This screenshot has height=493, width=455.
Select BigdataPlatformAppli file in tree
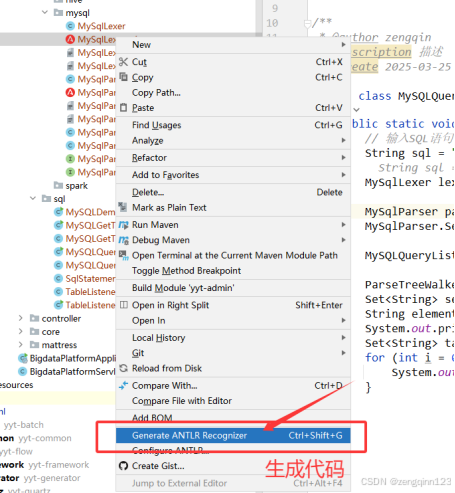coord(73,358)
